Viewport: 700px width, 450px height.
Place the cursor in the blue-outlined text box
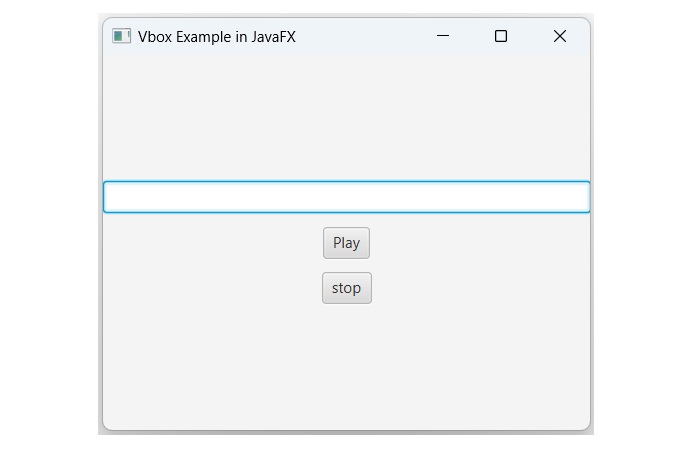click(x=346, y=197)
